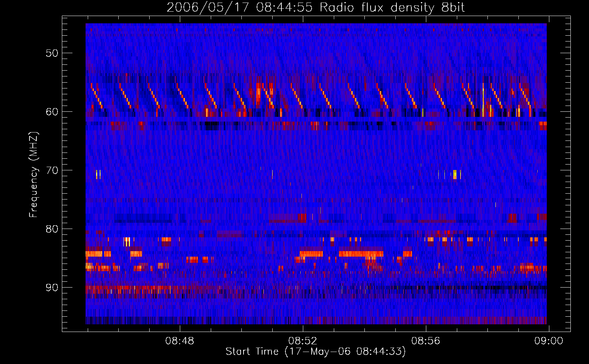Select the 'Frequency (MHZ)' y-axis label

point(33,175)
